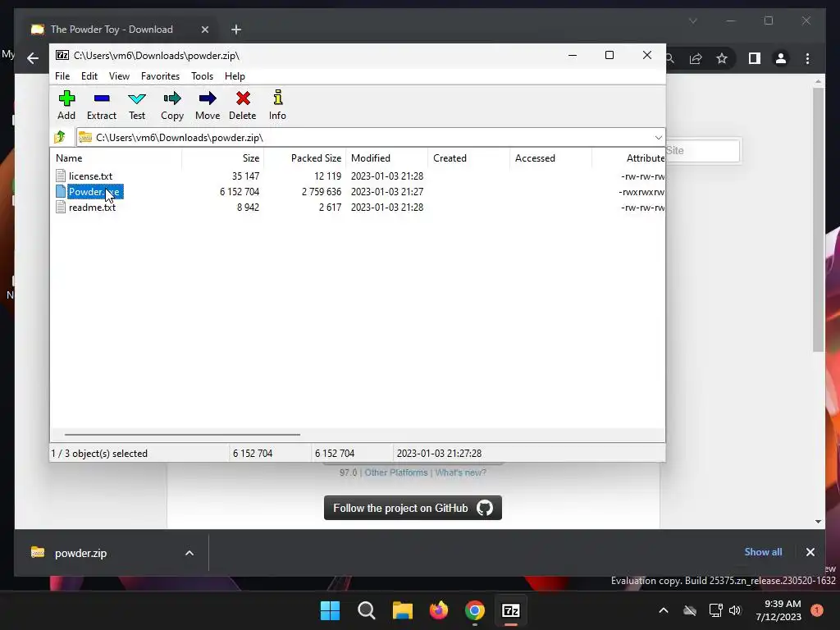Open the View menu
Screen dimensions: 840x630
point(119,76)
